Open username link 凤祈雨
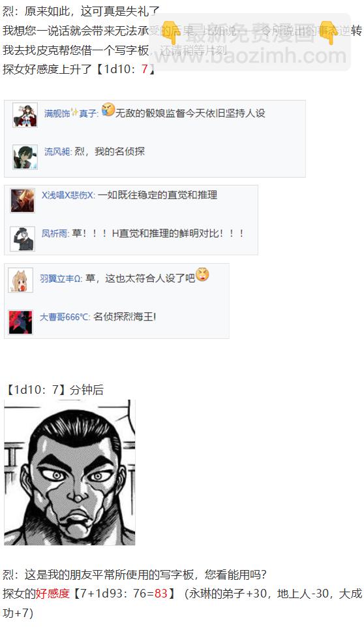The image size is (364, 636). click(55, 234)
